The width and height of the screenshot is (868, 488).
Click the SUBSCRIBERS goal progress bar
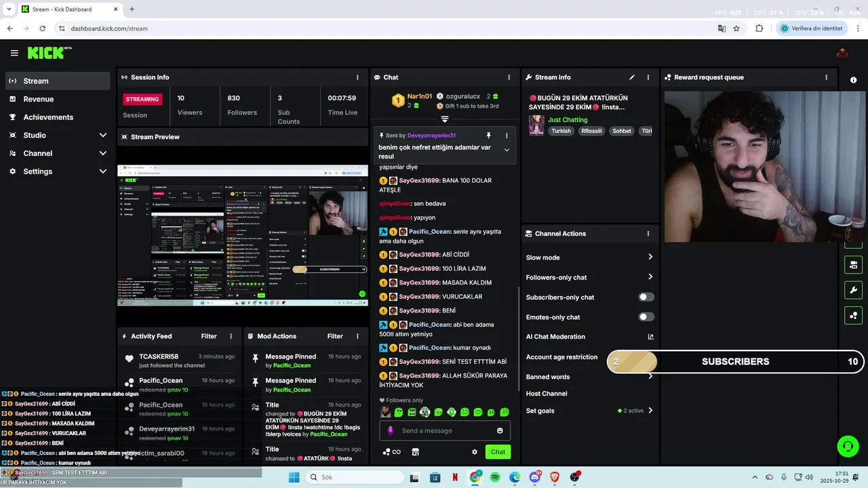tap(736, 362)
